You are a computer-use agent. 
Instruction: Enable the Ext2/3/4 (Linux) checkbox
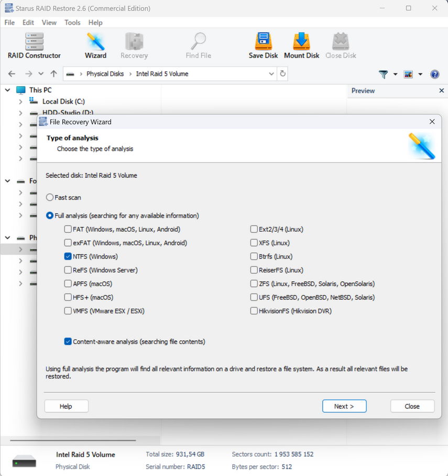254,229
